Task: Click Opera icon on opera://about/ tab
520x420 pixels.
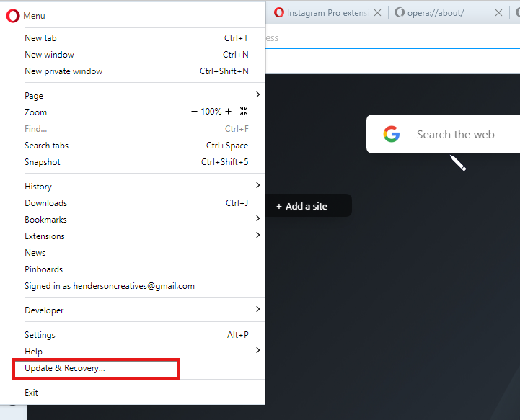Action: point(400,12)
